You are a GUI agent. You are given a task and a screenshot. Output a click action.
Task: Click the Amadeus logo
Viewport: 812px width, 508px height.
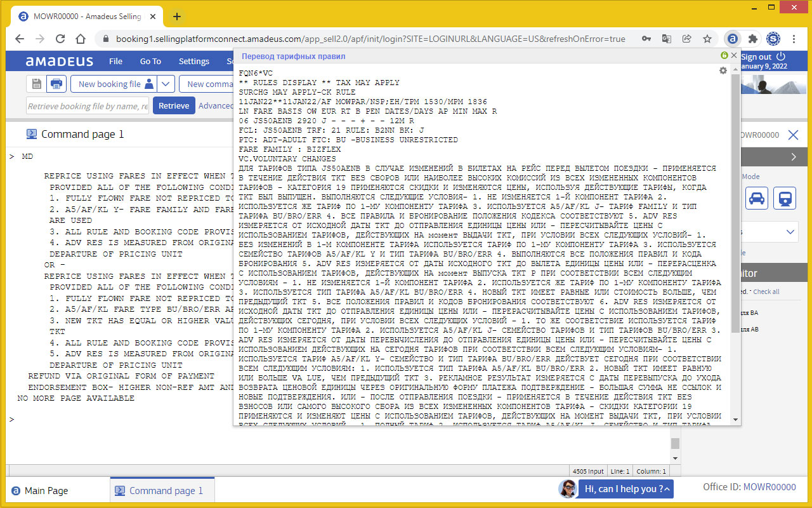click(x=59, y=62)
